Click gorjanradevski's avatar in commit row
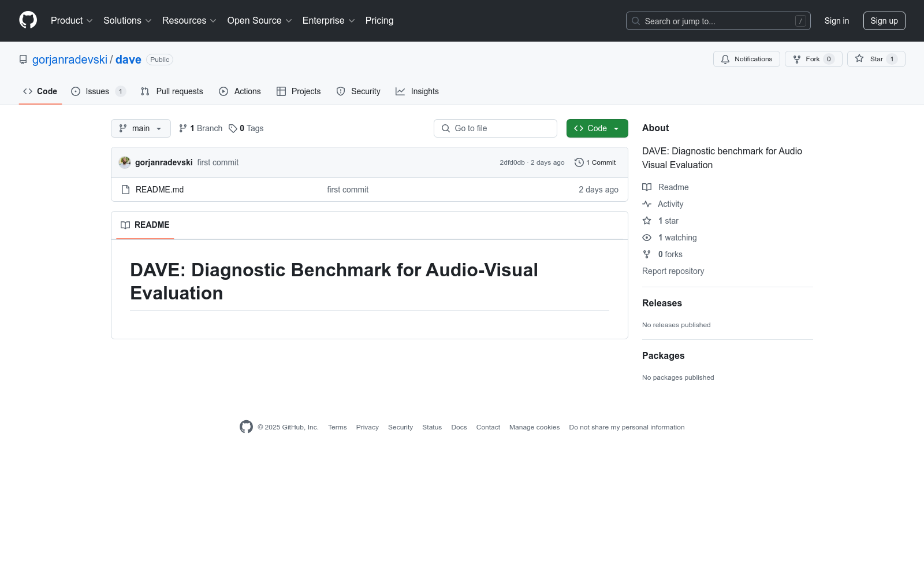924x578 pixels. pyautogui.click(x=125, y=162)
